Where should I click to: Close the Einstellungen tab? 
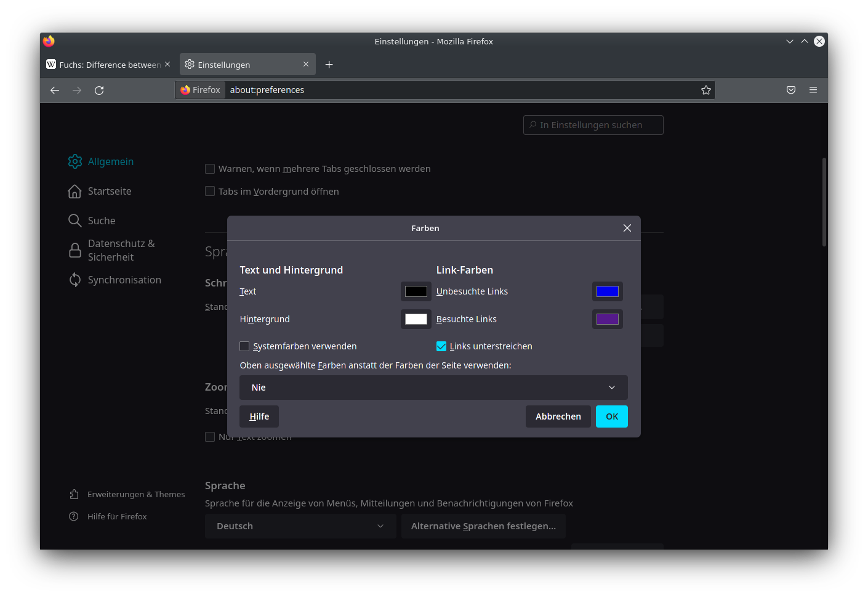pos(306,65)
